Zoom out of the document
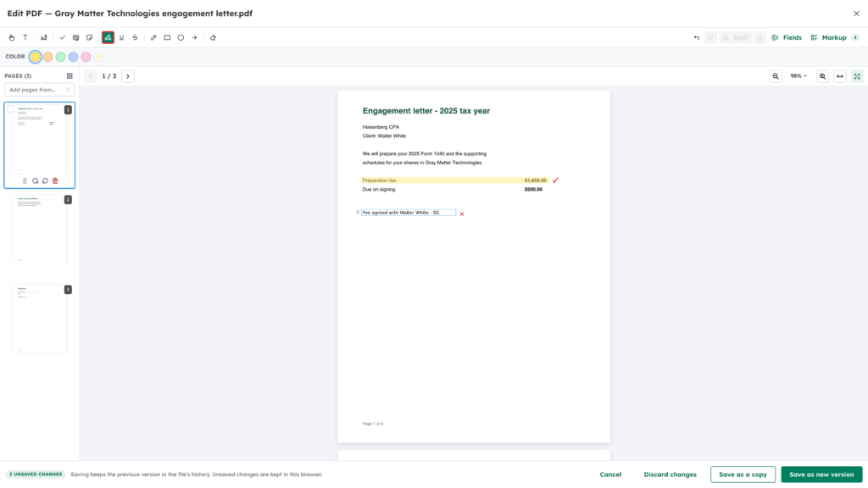 pyautogui.click(x=776, y=76)
